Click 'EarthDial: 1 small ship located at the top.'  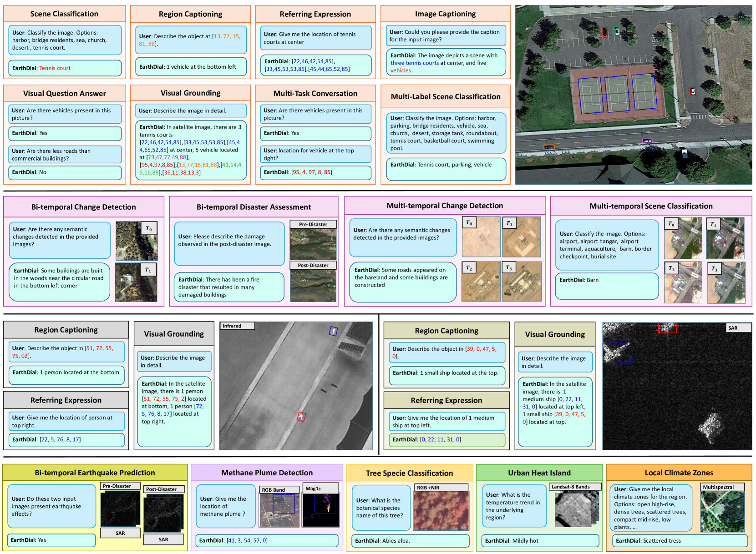tap(446, 376)
